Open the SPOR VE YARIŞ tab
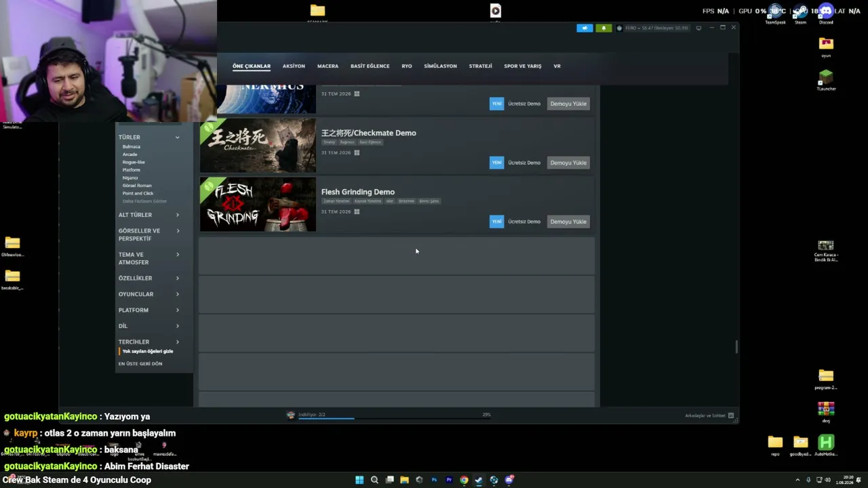This screenshot has width=868, height=488. 522,66
